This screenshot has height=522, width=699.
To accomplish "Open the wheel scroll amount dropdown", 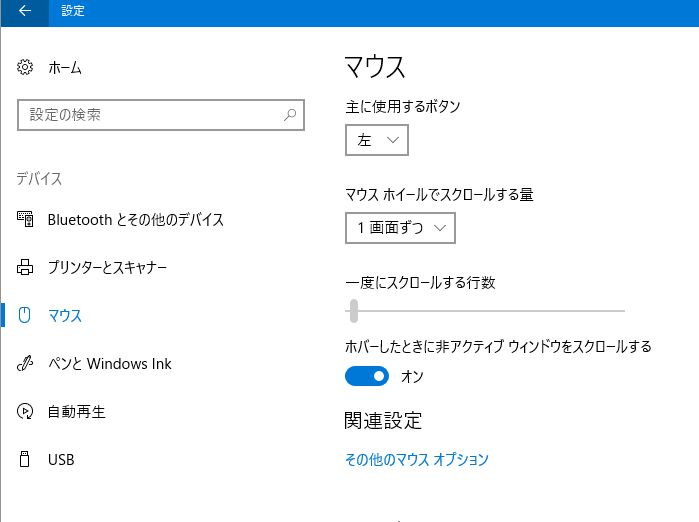I will (400, 228).
